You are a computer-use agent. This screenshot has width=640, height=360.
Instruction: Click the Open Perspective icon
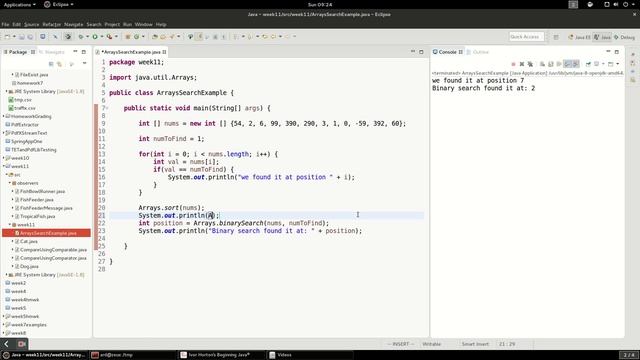(x=556, y=37)
